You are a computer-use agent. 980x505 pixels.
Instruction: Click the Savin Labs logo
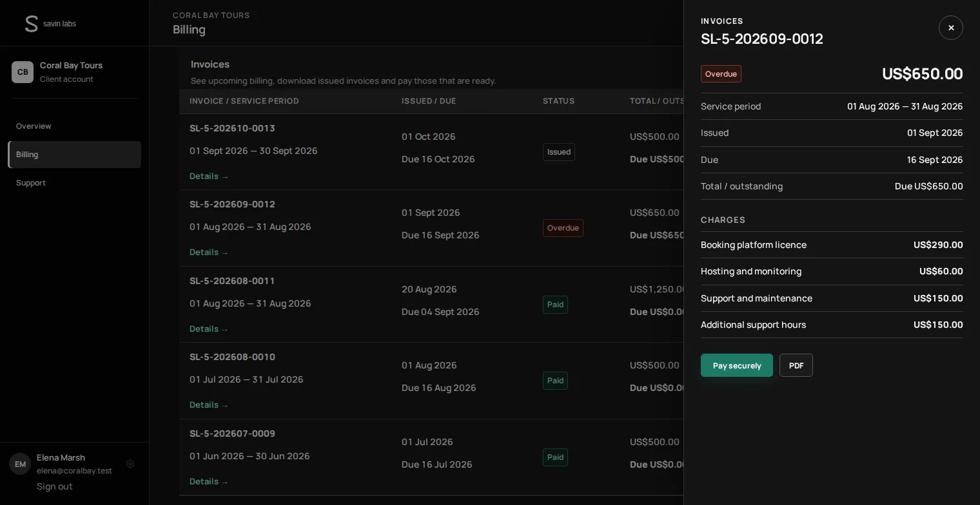50,24
